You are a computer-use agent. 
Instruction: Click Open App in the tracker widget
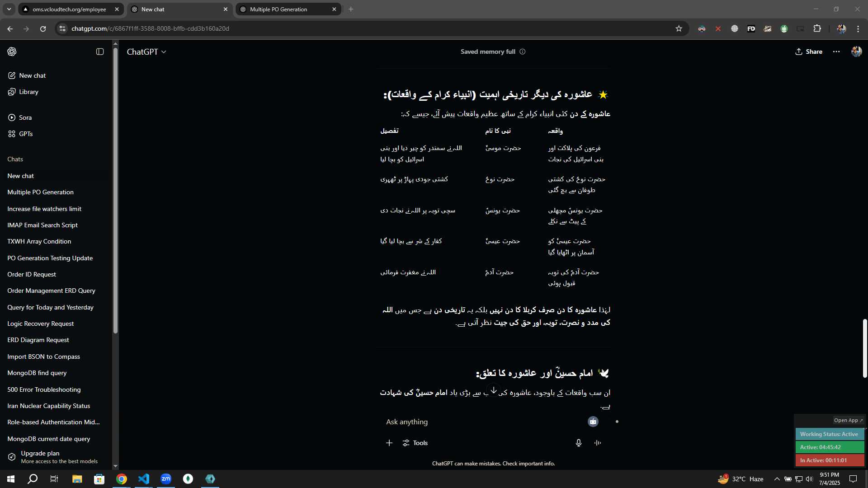848,420
